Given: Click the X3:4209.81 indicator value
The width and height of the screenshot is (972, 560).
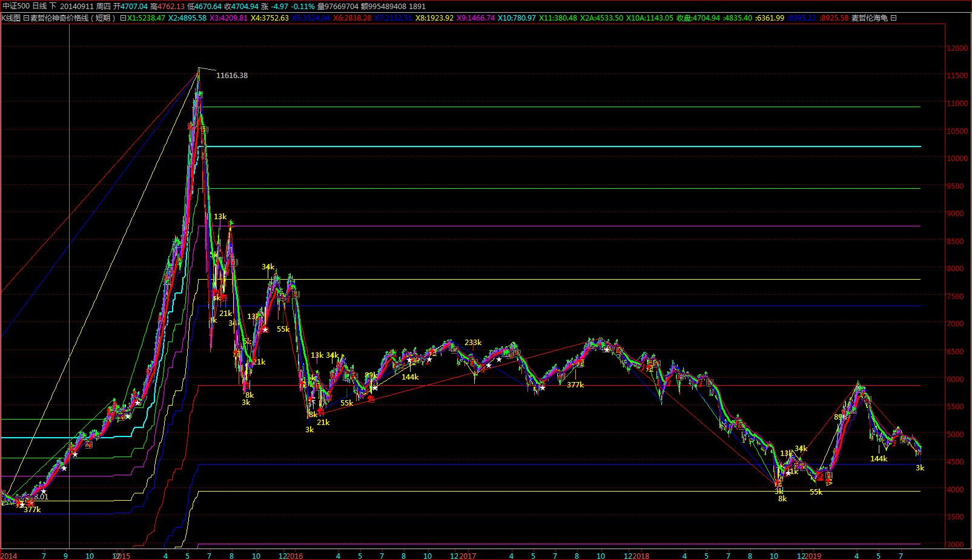Looking at the screenshot, I should pos(229,18).
